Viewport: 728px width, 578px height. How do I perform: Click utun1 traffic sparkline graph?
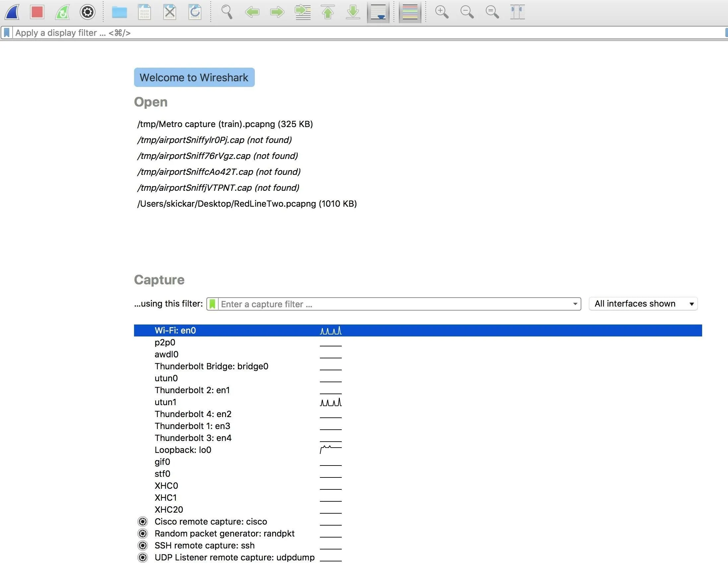pyautogui.click(x=331, y=402)
